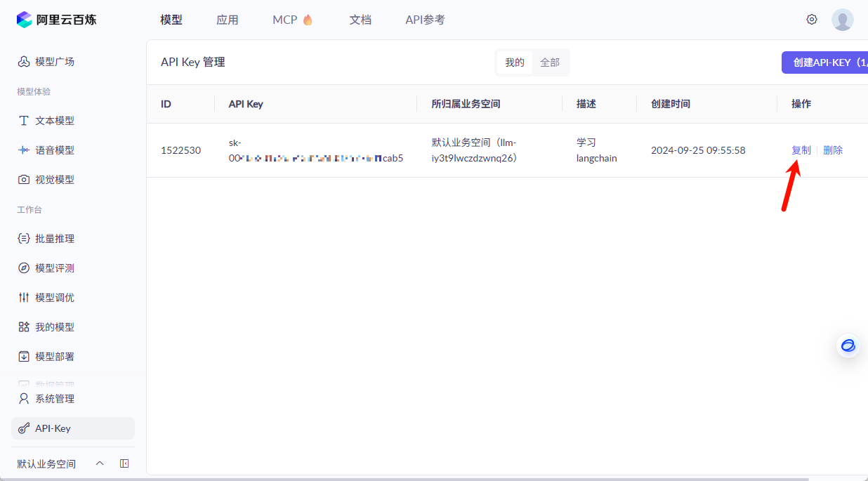
Task: Click the 模型部署 download-box icon
Action: click(x=24, y=357)
